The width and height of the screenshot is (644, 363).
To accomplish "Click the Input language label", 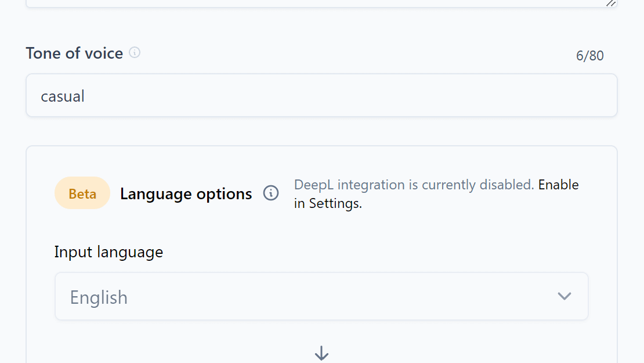I will 108,252.
